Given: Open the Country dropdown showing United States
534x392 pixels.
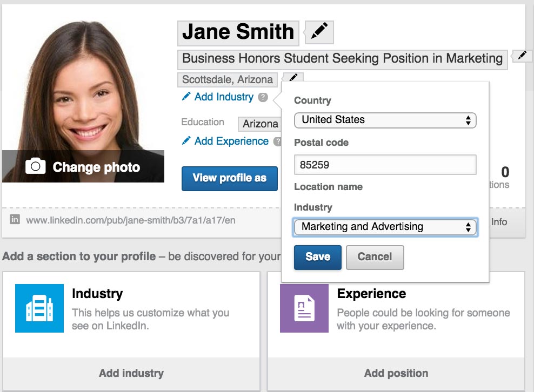Looking at the screenshot, I should click(x=385, y=120).
